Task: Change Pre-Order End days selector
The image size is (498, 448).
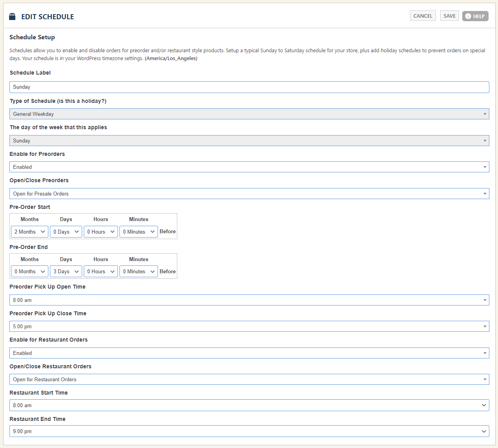Action: tap(66, 271)
